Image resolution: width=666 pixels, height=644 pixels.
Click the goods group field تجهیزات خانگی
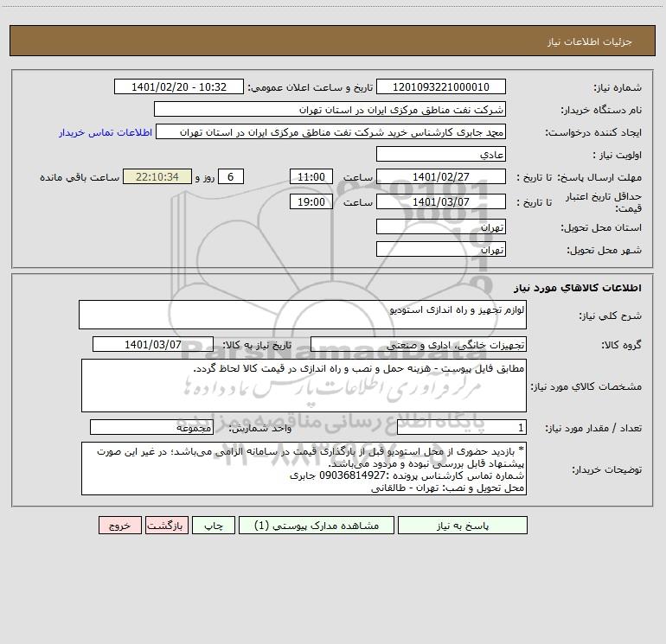coord(419,344)
